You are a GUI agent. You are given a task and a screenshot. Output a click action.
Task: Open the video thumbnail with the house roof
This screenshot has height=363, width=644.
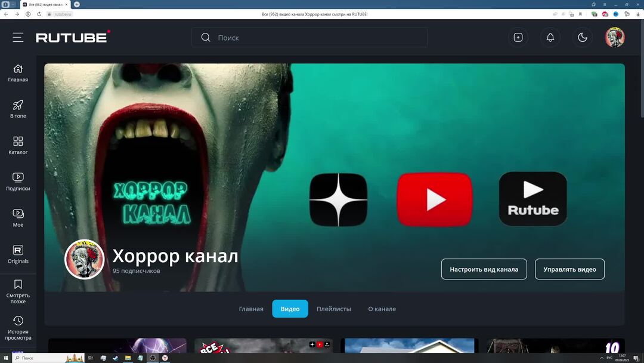pos(410,345)
